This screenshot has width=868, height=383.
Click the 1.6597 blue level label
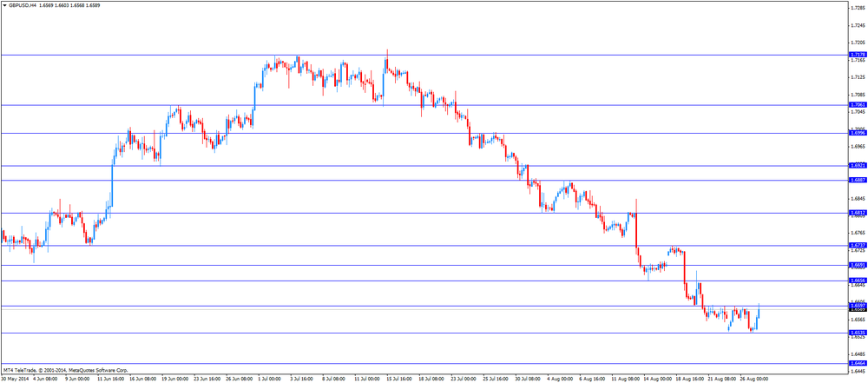pos(858,306)
